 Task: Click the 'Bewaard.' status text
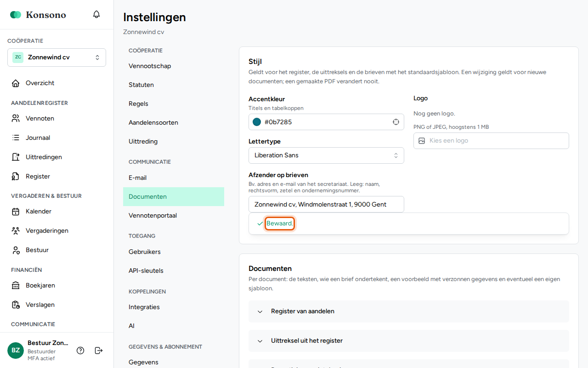(x=280, y=224)
